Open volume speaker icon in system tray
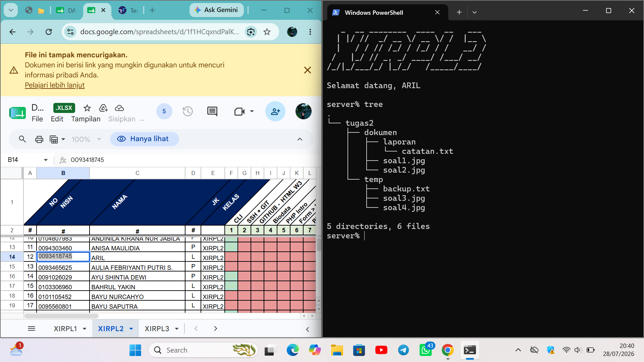The height and width of the screenshot is (362, 644). coord(578,350)
